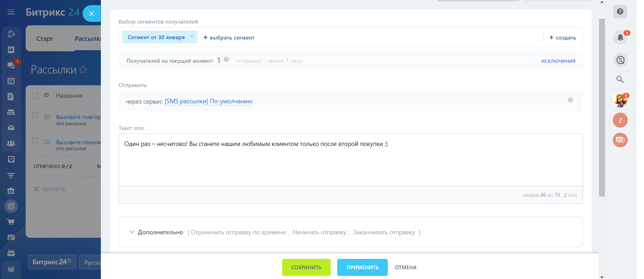The width and height of the screenshot is (644, 279).
Task: Open the messenger chat bubble in right panel
Action: pos(620,60)
